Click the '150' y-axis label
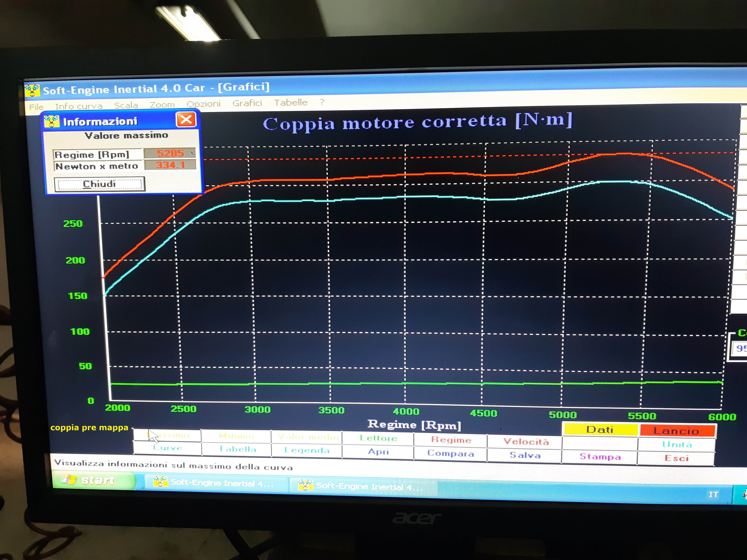 tap(78, 296)
